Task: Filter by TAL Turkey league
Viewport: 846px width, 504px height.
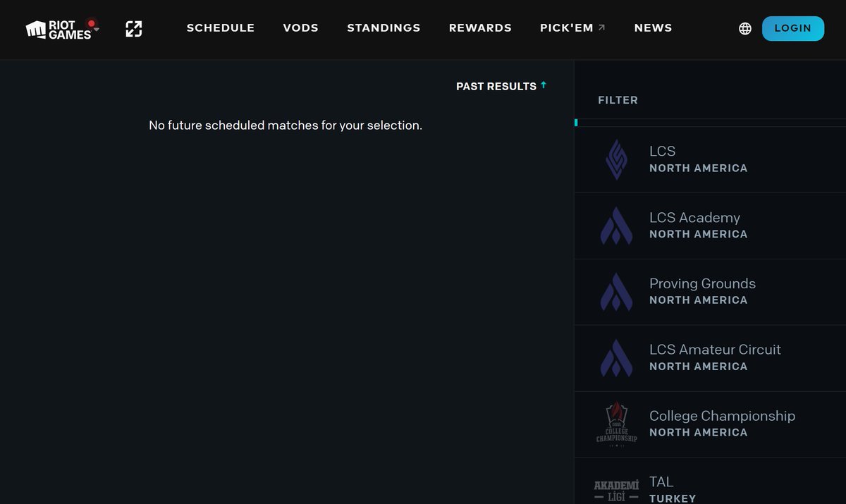Action: pos(710,481)
